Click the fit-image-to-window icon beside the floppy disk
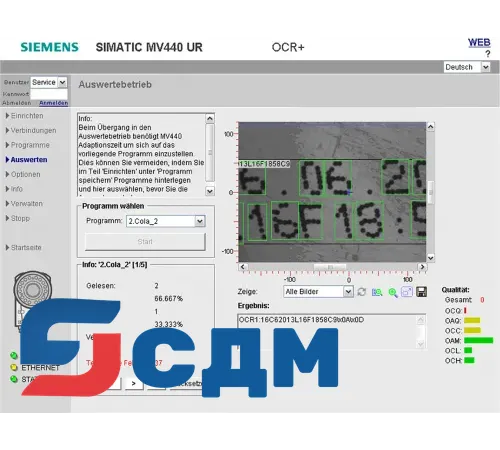The width and height of the screenshot is (500, 450). (407, 292)
